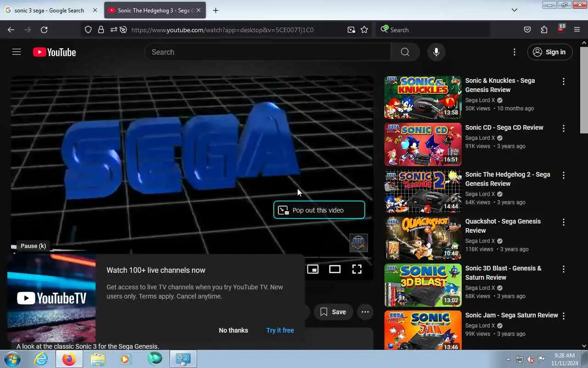This screenshot has width=588, height=368.
Task: Click Try it free
Action: click(280, 330)
